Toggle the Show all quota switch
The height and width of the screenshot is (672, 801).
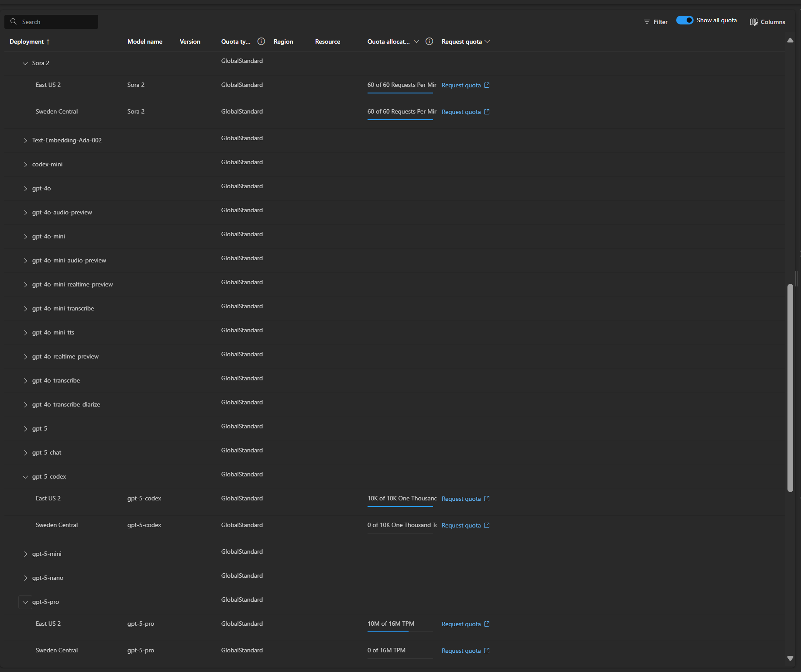pos(684,20)
